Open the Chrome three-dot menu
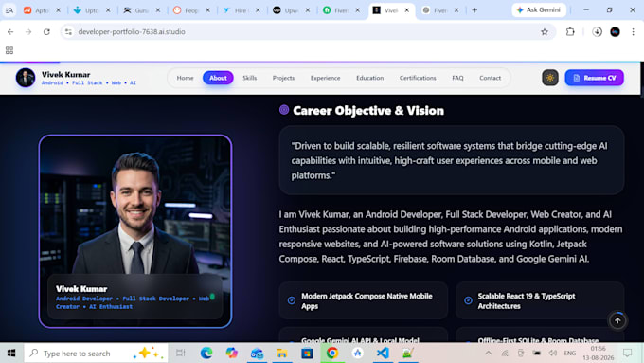This screenshot has height=363, width=644. (x=633, y=31)
